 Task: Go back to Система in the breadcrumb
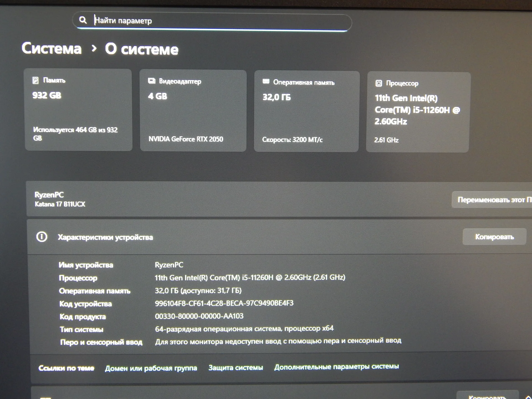click(52, 48)
